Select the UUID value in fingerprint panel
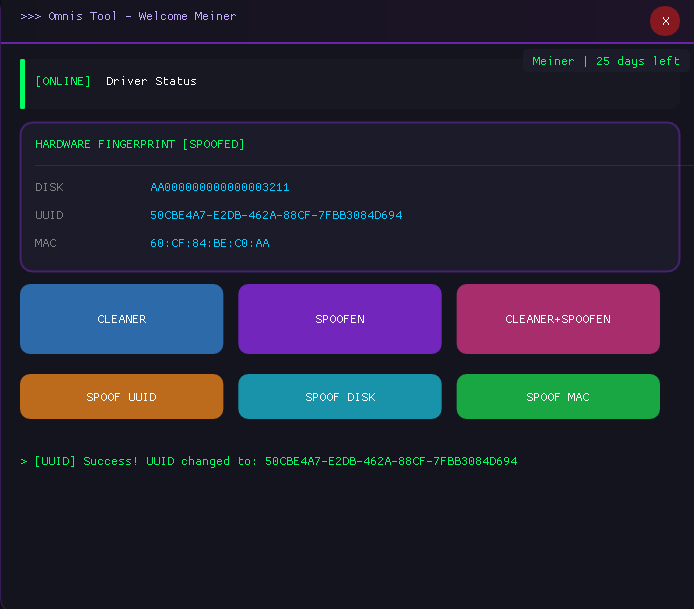The image size is (694, 609). (x=276, y=215)
